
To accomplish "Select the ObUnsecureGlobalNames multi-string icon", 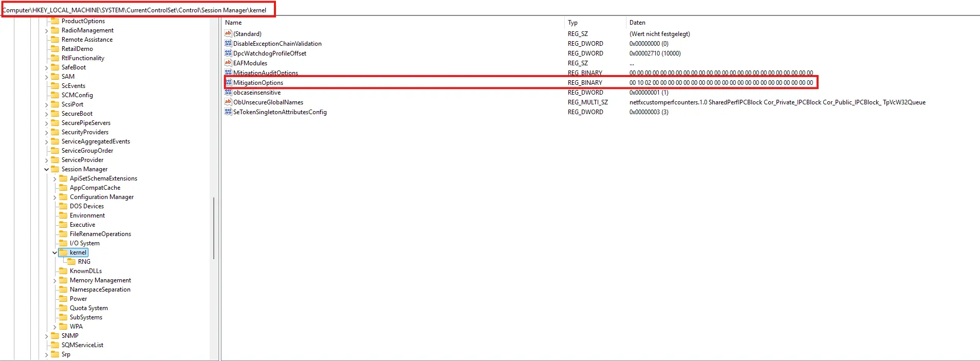I will click(228, 102).
